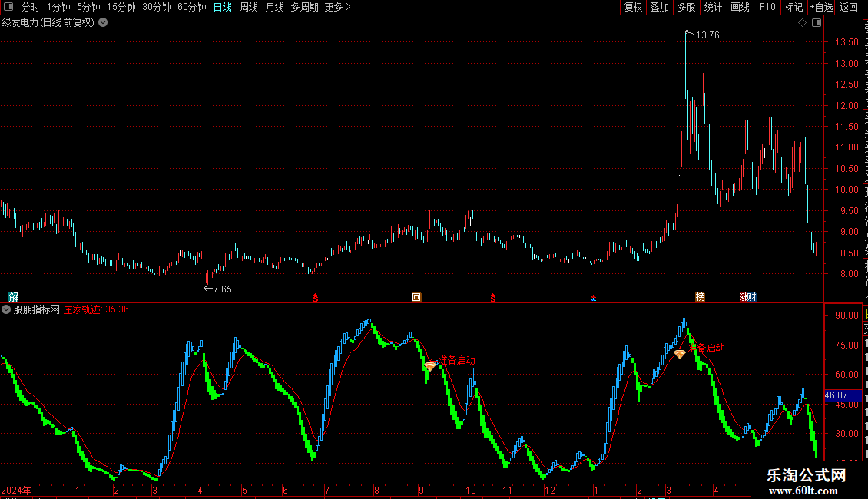This screenshot has width=868, height=499.
Task: Click the 标记 mark button
Action: [x=793, y=7]
